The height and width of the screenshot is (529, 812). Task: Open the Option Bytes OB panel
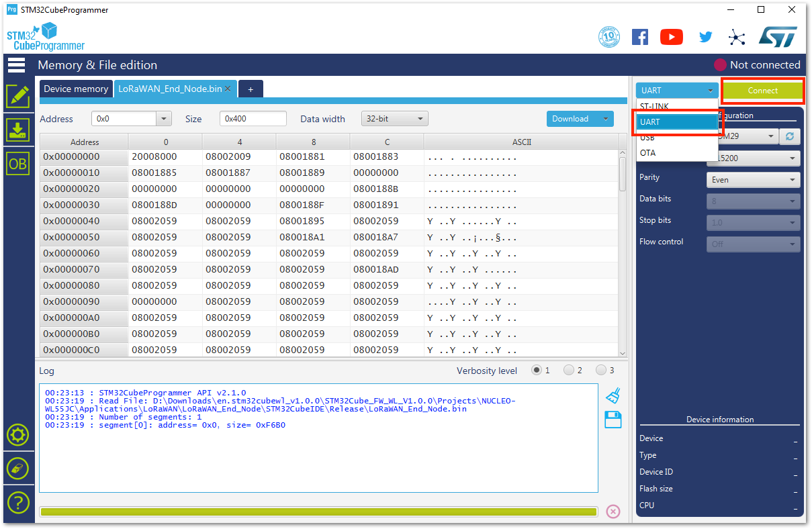point(17,164)
